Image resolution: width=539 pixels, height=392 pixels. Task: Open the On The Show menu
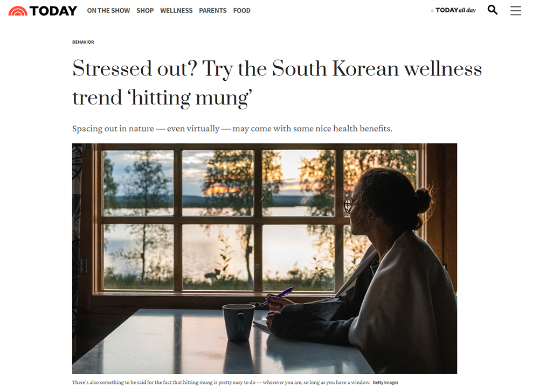[x=108, y=11]
